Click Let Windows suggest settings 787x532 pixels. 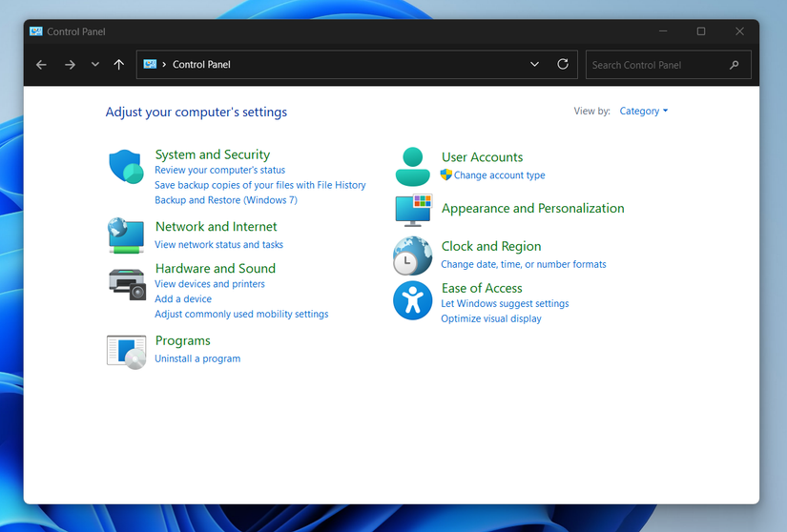click(x=505, y=303)
